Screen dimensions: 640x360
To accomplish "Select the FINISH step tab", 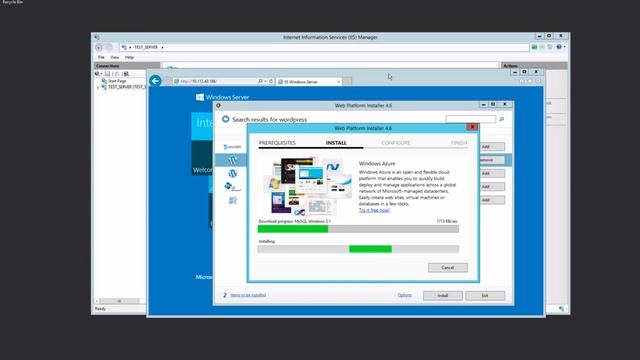I will [x=459, y=143].
